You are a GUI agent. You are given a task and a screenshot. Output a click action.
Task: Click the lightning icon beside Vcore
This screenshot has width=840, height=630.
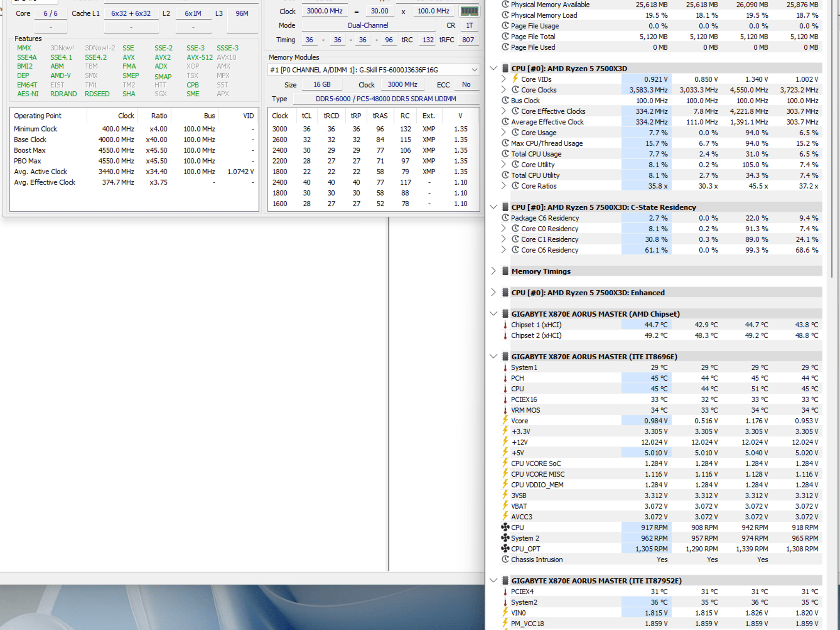(x=505, y=420)
